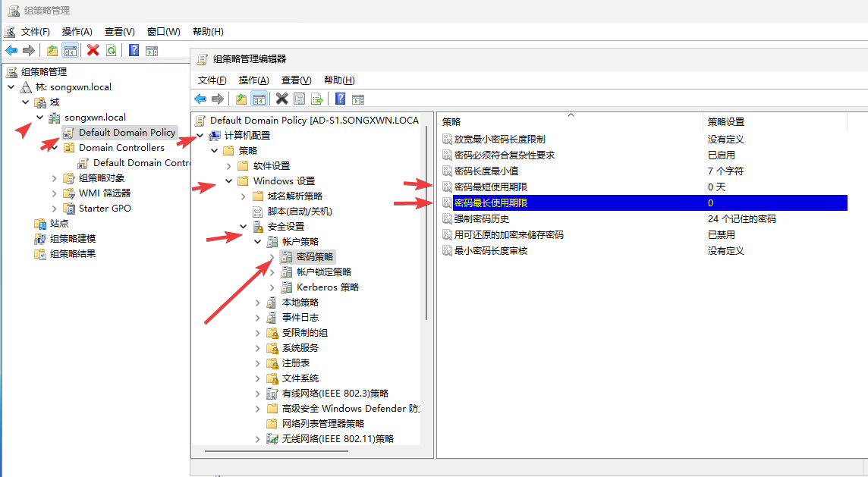This screenshot has width=868, height=477.
Task: Collapse the Windows 设置 node
Action: pos(229,180)
